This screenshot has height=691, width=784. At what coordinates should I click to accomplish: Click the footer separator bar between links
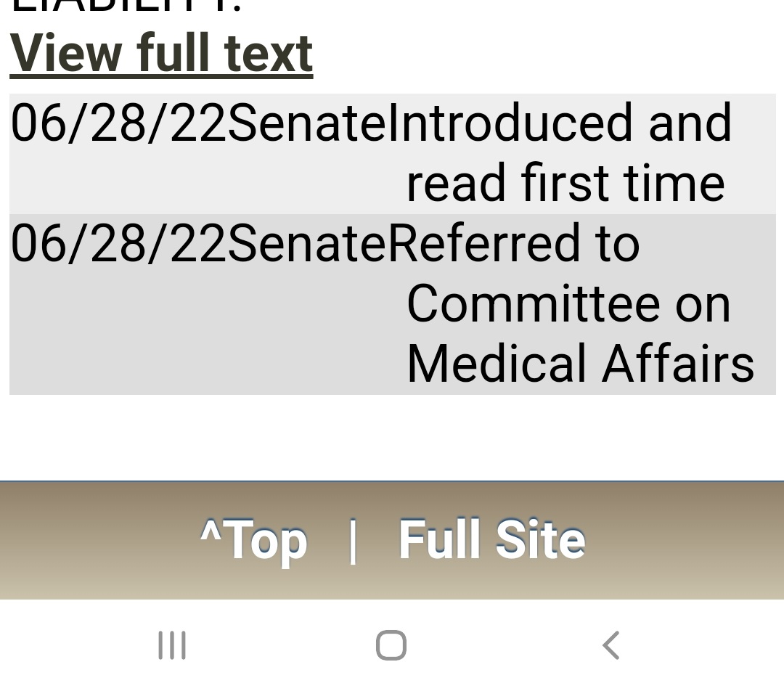(x=353, y=541)
